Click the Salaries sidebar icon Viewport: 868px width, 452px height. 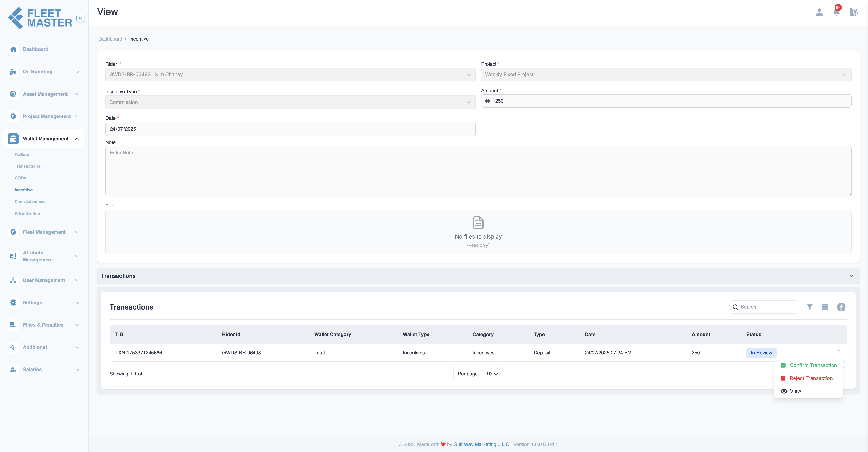tap(13, 369)
